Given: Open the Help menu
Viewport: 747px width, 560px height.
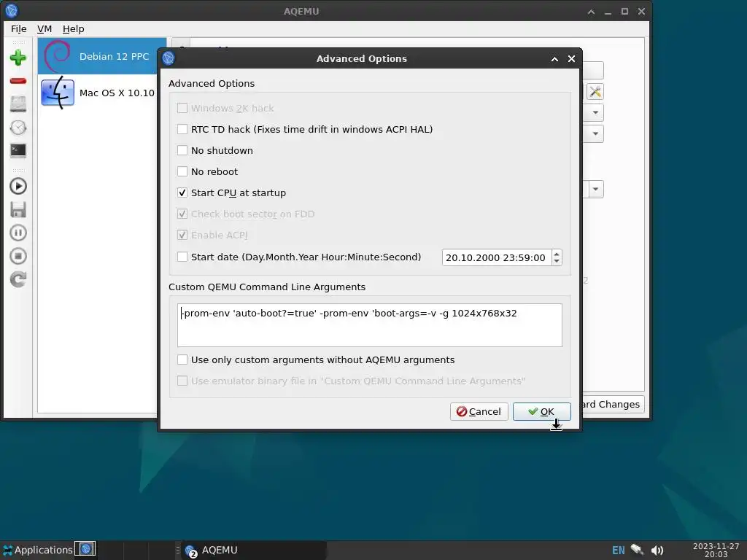Looking at the screenshot, I should 74,29.
